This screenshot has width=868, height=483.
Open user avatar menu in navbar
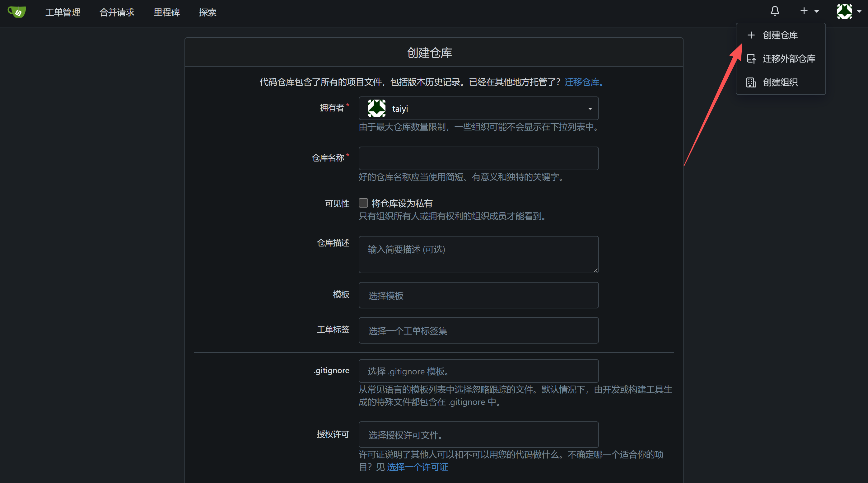click(x=844, y=12)
